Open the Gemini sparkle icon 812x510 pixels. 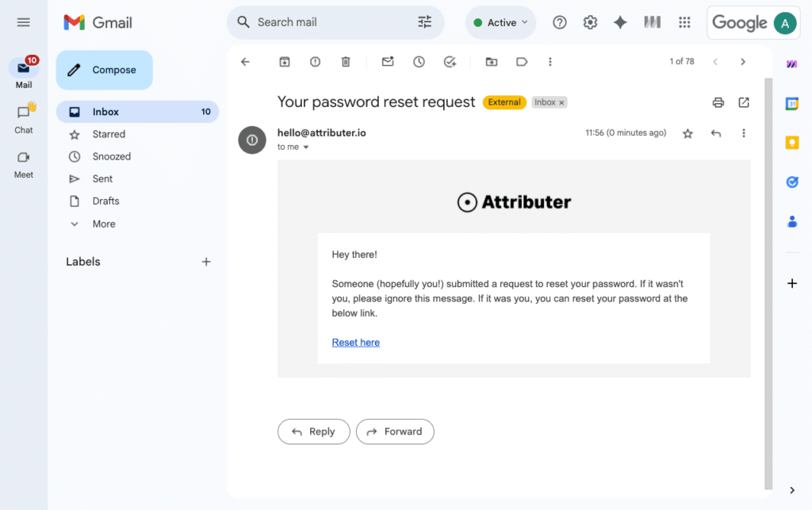click(620, 22)
